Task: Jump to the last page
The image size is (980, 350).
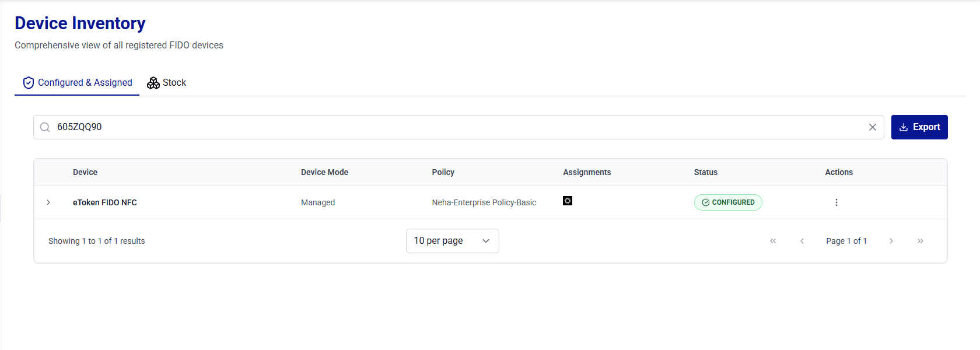Action: [x=921, y=241]
